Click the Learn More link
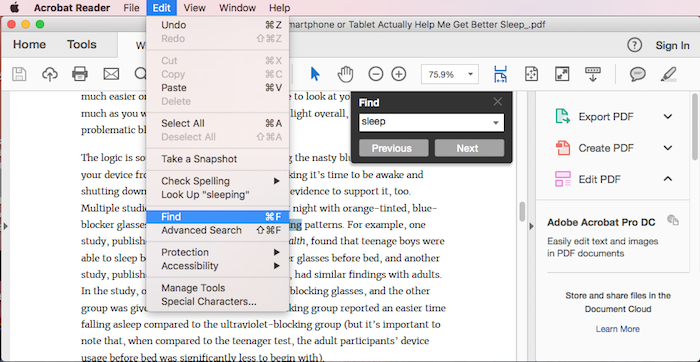The height and width of the screenshot is (362, 700). 617,329
